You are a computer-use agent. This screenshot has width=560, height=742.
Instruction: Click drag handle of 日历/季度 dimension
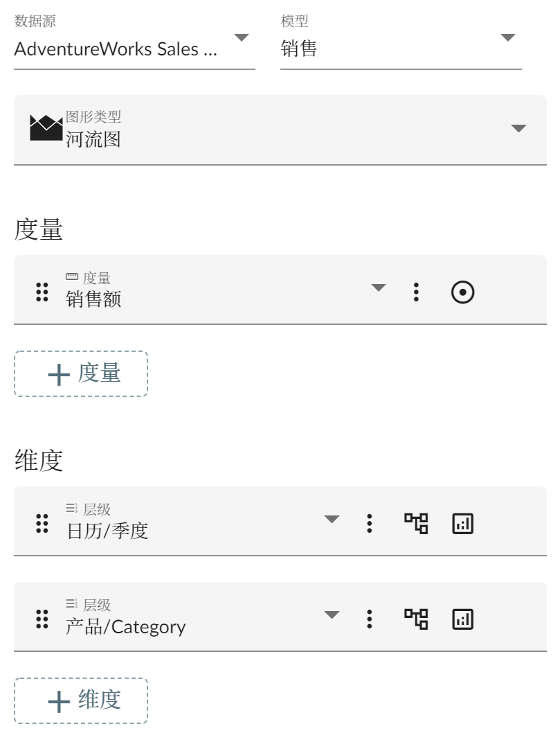pyautogui.click(x=42, y=523)
